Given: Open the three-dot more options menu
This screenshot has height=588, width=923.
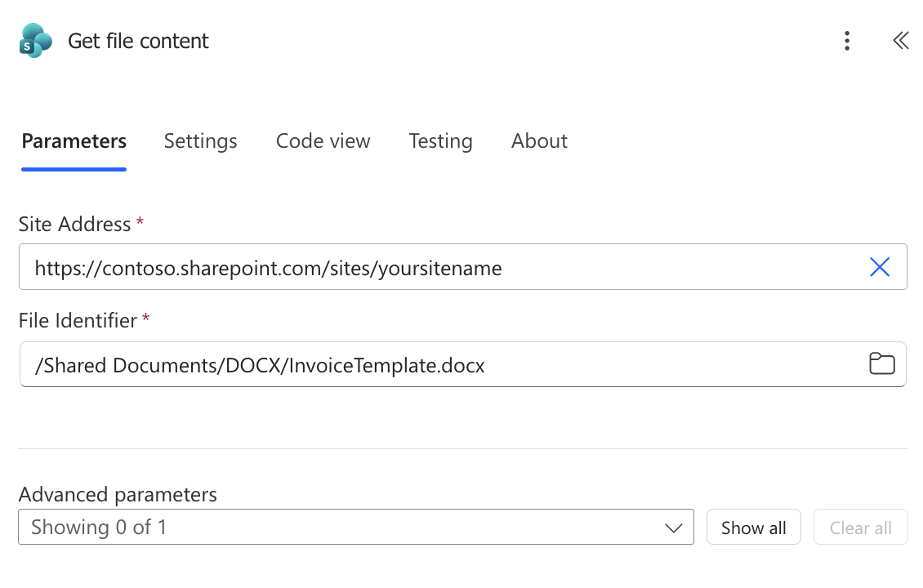Looking at the screenshot, I should (847, 40).
